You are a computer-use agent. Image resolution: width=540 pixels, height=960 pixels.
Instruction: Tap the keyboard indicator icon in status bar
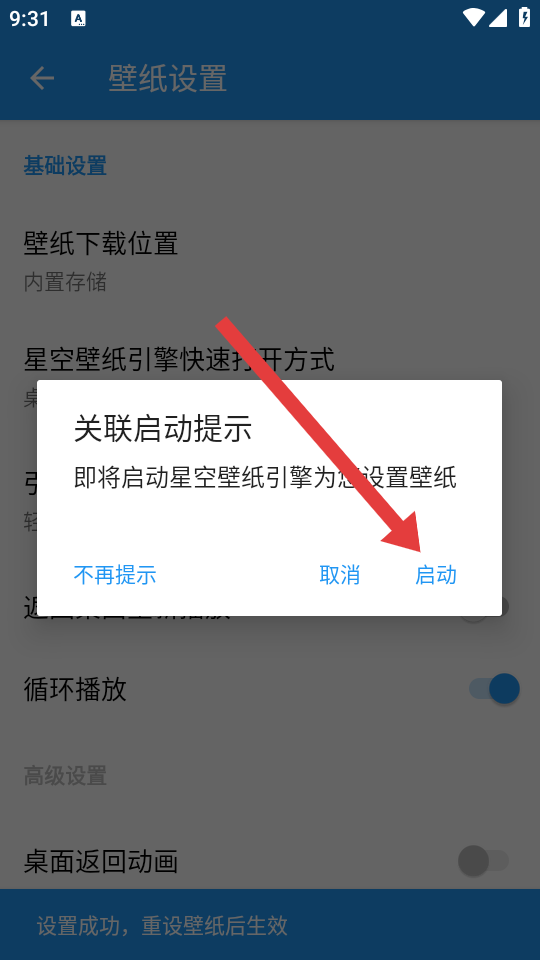coord(78,18)
